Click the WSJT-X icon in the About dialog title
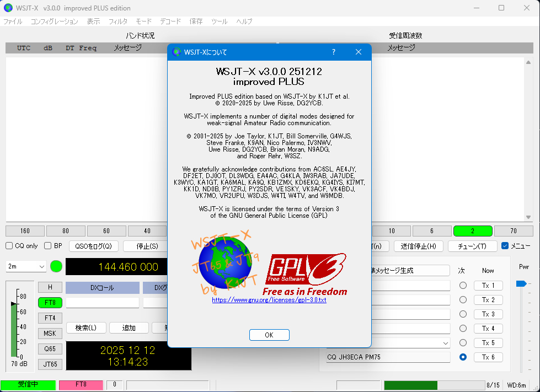540x392 pixels. pos(177,52)
